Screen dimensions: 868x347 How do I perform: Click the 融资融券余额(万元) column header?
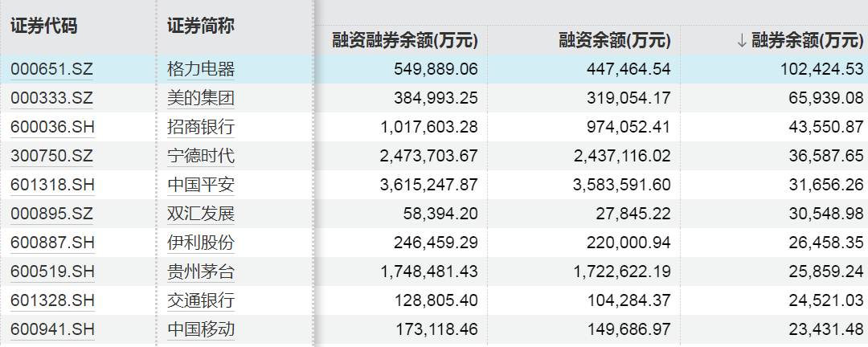pyautogui.click(x=405, y=40)
